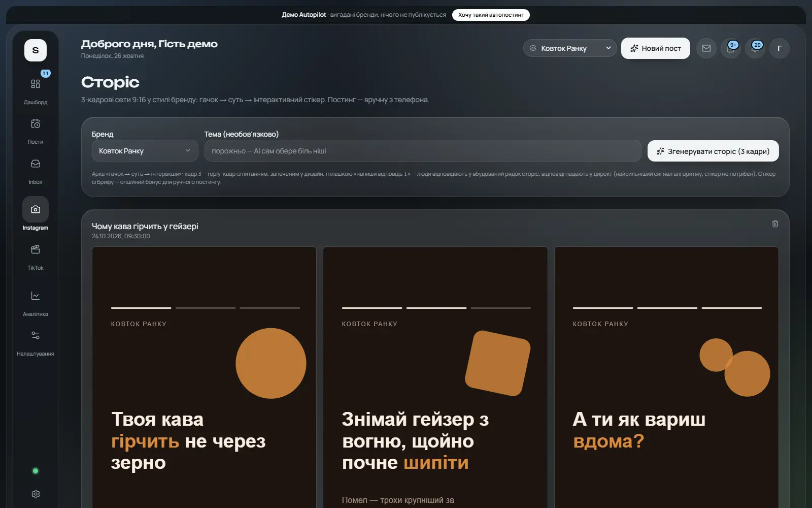The image size is (812, 508).
Task: Open notifications bell with 20 badge
Action: point(755,48)
